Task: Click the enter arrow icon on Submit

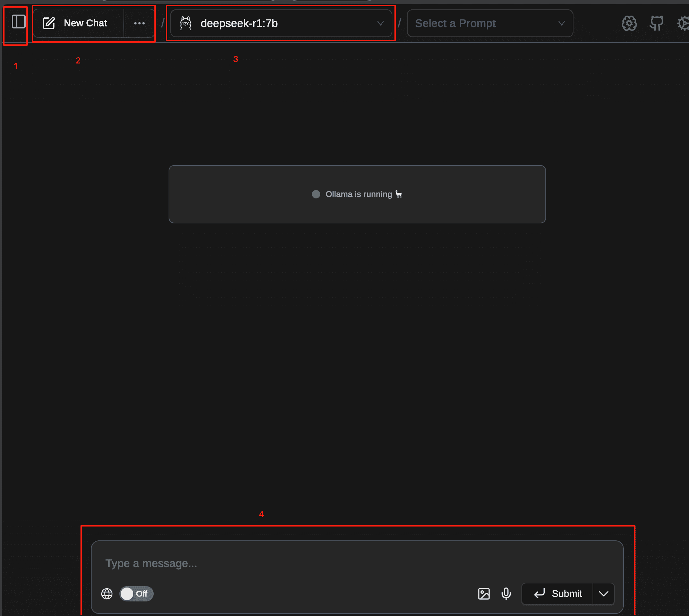Action: click(539, 594)
